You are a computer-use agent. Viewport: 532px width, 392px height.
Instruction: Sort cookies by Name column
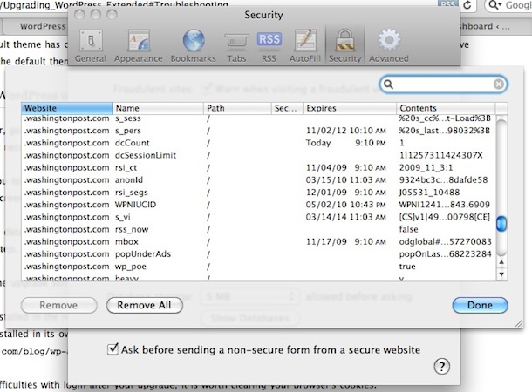(x=158, y=108)
